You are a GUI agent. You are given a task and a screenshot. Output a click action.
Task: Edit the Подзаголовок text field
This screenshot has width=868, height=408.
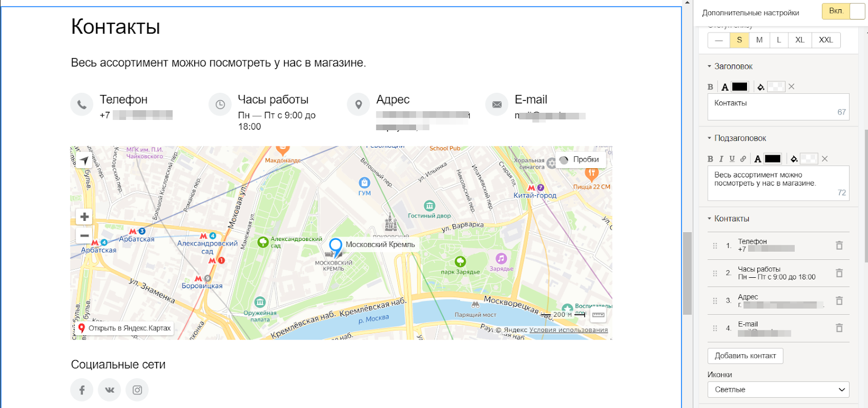coord(778,183)
